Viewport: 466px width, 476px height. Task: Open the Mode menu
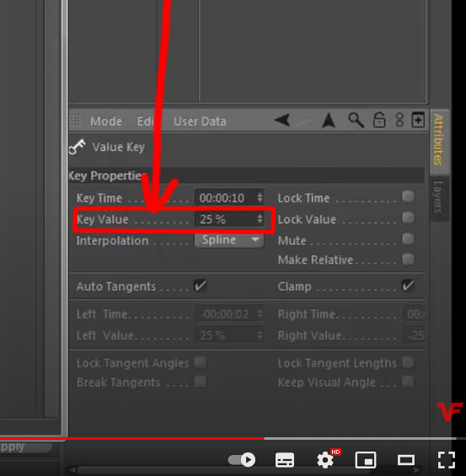point(106,121)
